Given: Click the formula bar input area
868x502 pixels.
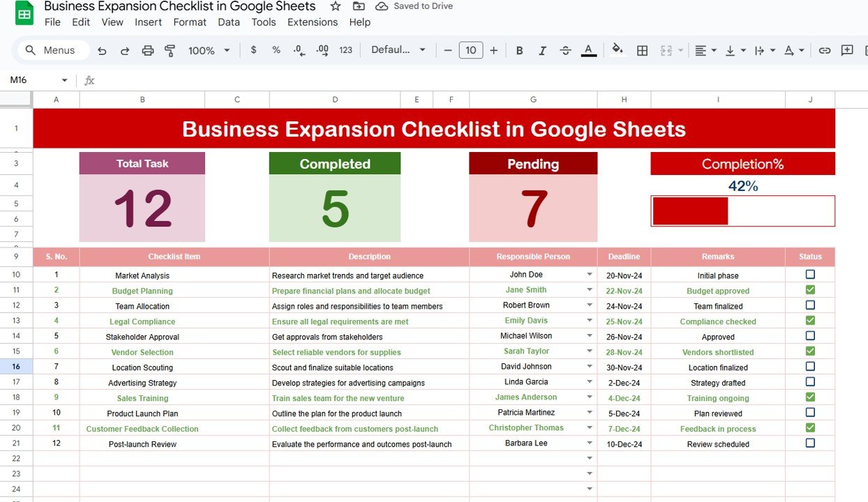Looking at the screenshot, I should [481, 80].
